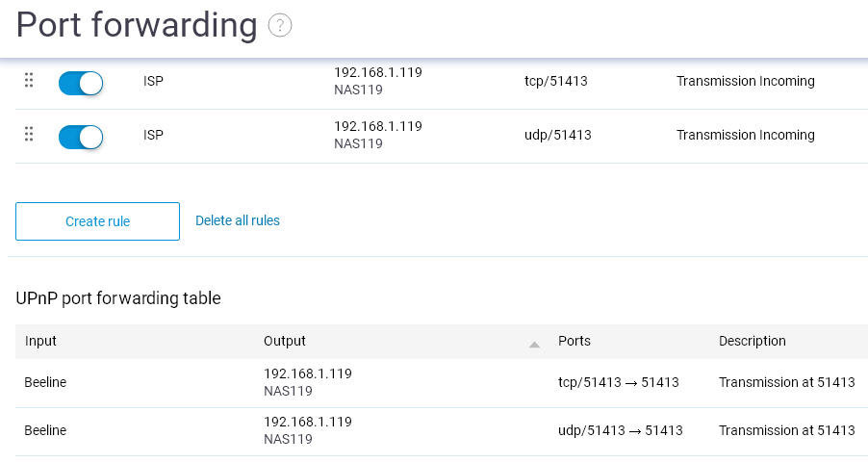
Task: Click the Delete all rules link
Action: (x=238, y=220)
